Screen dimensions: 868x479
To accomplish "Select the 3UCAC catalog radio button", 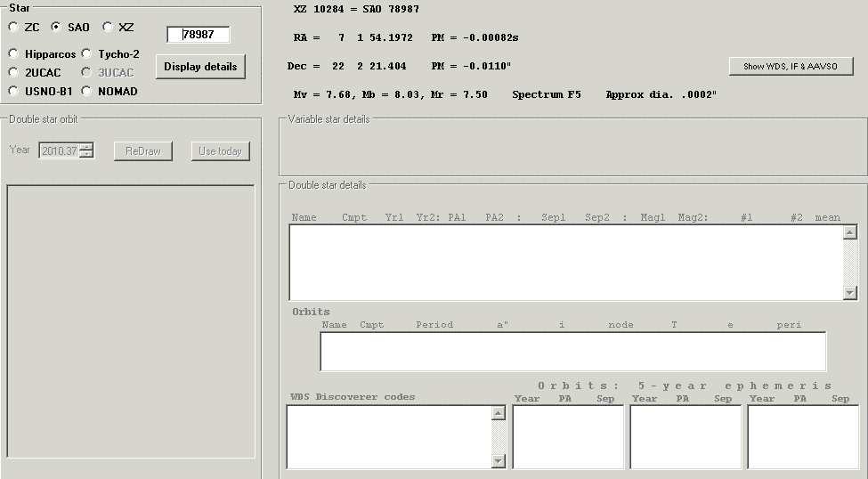I will pos(86,72).
